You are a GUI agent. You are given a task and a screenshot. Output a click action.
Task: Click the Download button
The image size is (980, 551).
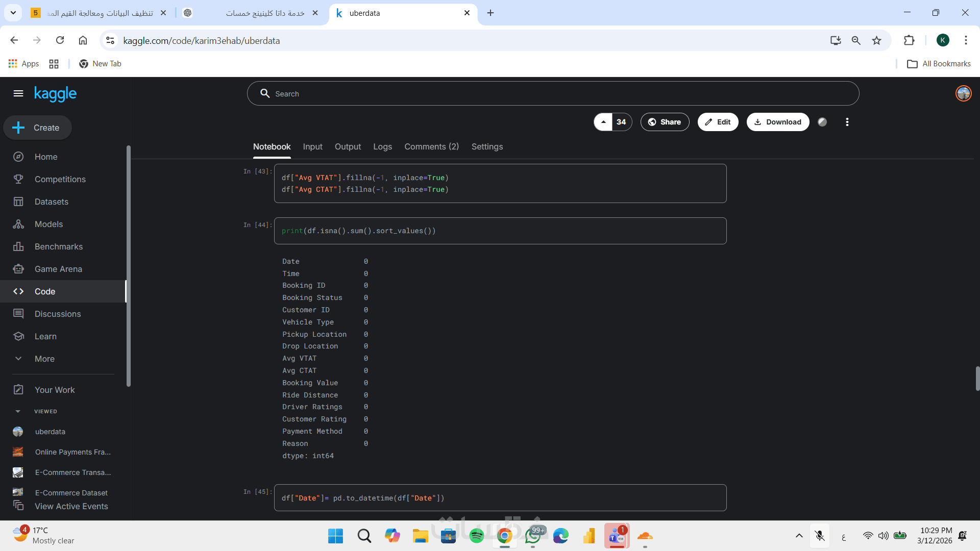(777, 122)
